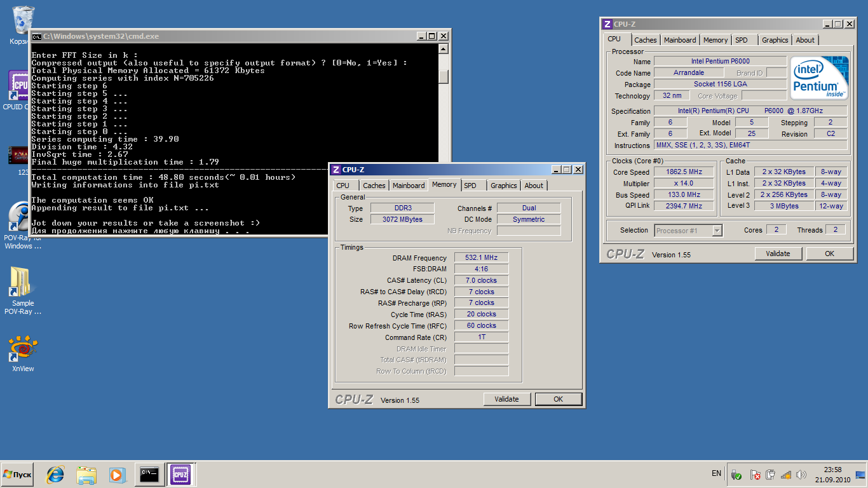This screenshot has width=868, height=488.
Task: Open the network signal tray icon
Action: click(786, 475)
